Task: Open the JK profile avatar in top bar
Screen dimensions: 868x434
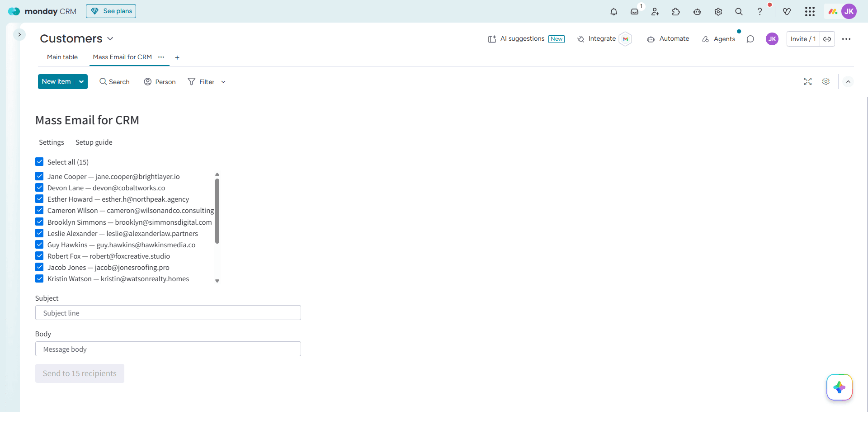Action: (x=849, y=11)
